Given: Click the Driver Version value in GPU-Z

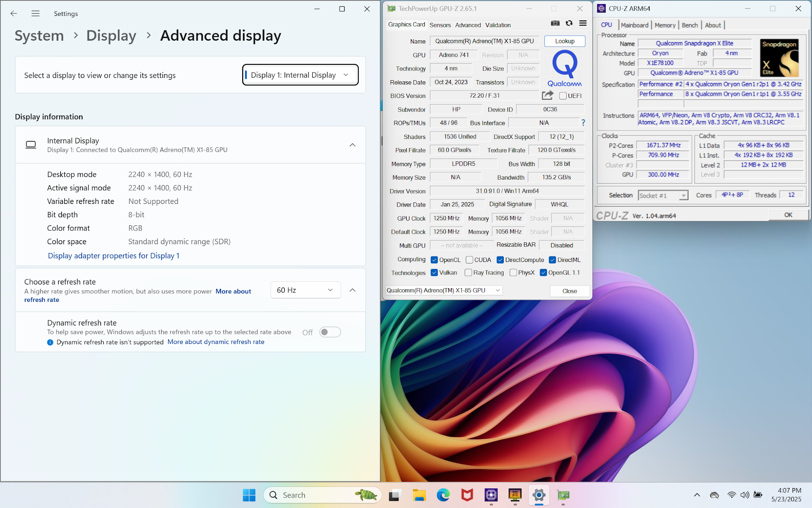Looking at the screenshot, I should pyautogui.click(x=507, y=191).
